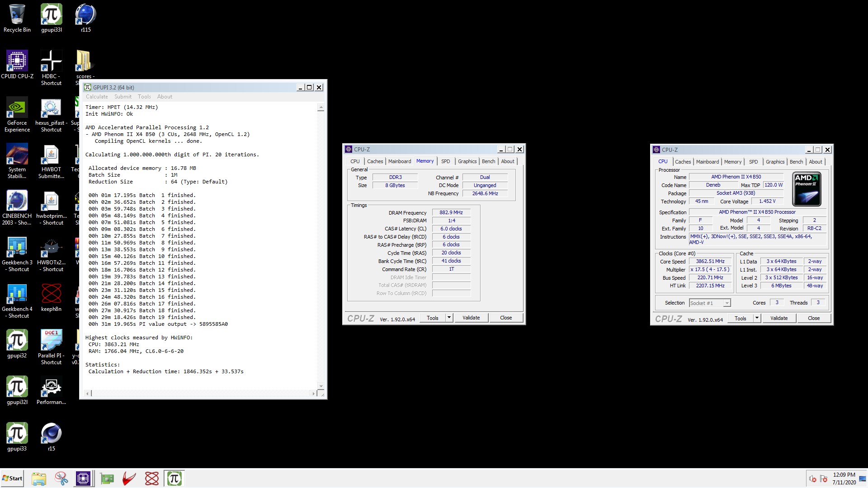Click the PI value output line 5895585A0
This screenshot has width=868, height=488.
coord(158,324)
